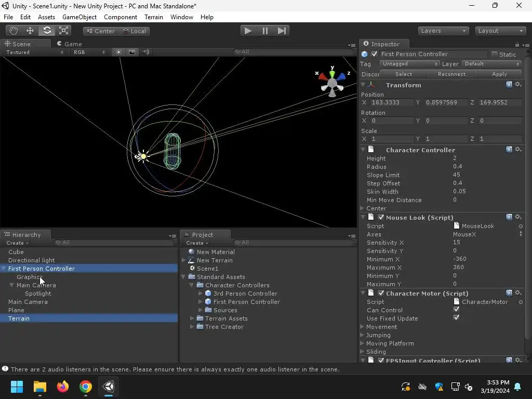
Task: Open Character Controller help icon
Action: pos(509,149)
